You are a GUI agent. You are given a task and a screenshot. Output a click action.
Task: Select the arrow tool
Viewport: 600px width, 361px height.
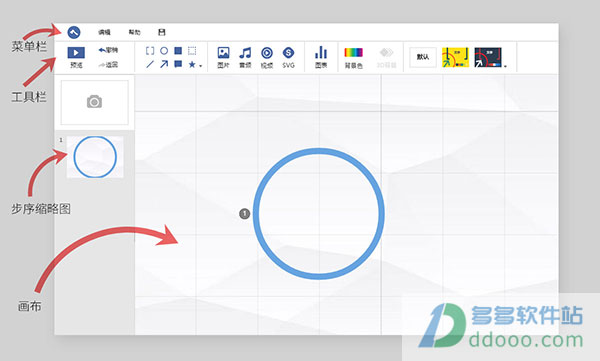(164, 64)
